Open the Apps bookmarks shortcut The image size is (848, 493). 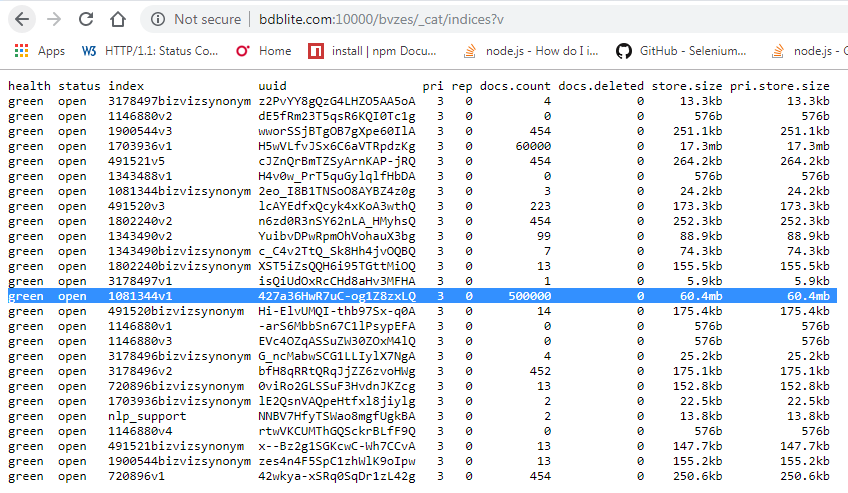coord(40,51)
